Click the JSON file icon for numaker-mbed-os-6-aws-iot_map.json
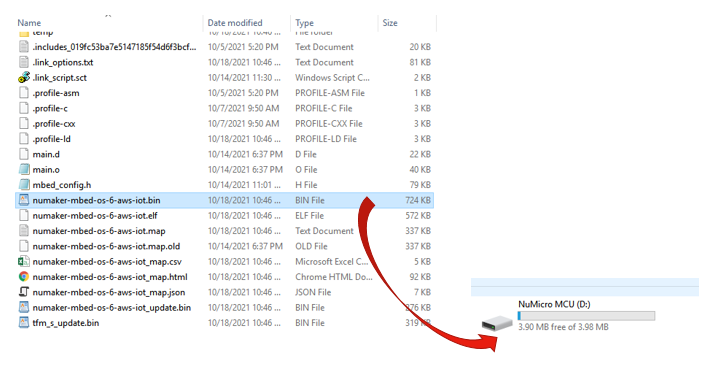 click(x=24, y=292)
